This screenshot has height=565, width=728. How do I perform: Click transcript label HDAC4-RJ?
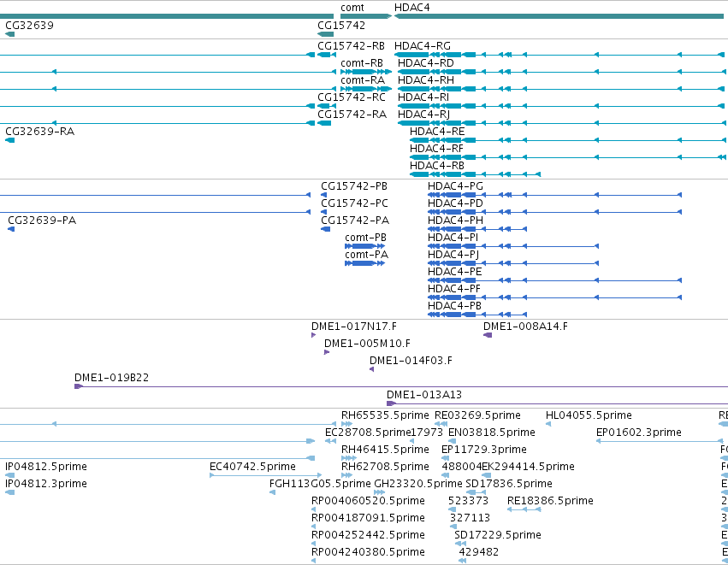pyautogui.click(x=424, y=115)
